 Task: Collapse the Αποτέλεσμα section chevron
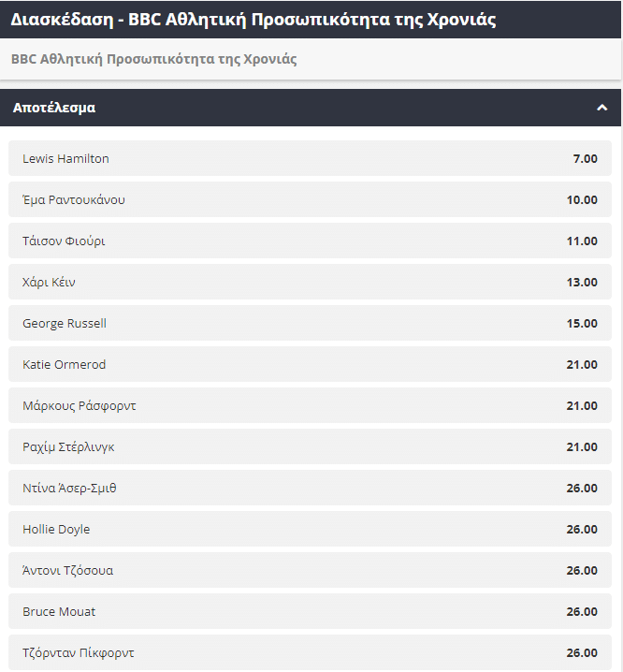tap(601, 108)
